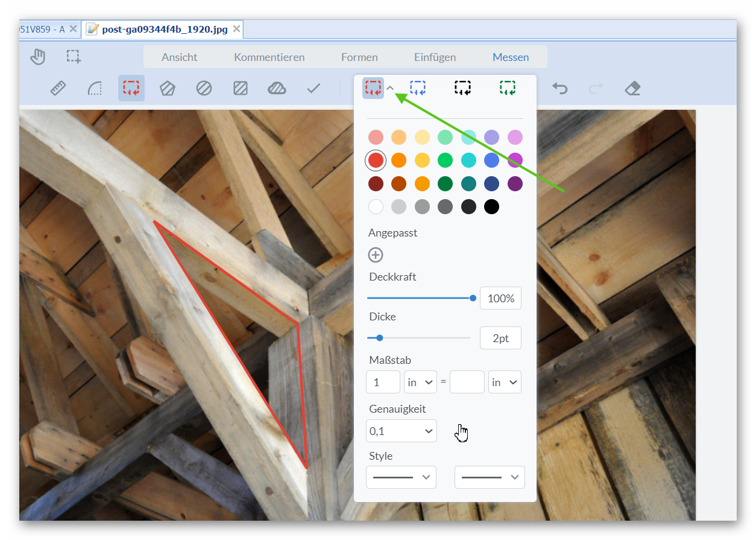
Task: Open the first Maßstab unit dropdown
Action: (420, 383)
